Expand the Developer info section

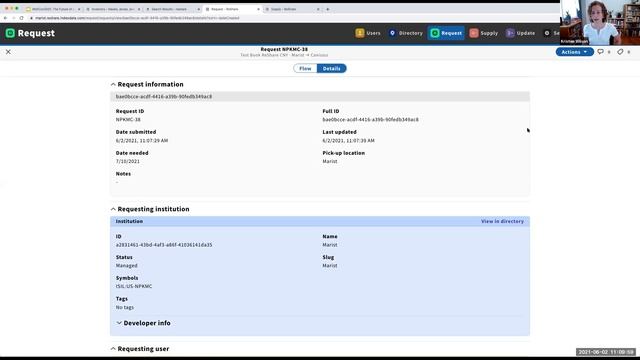coord(143,323)
